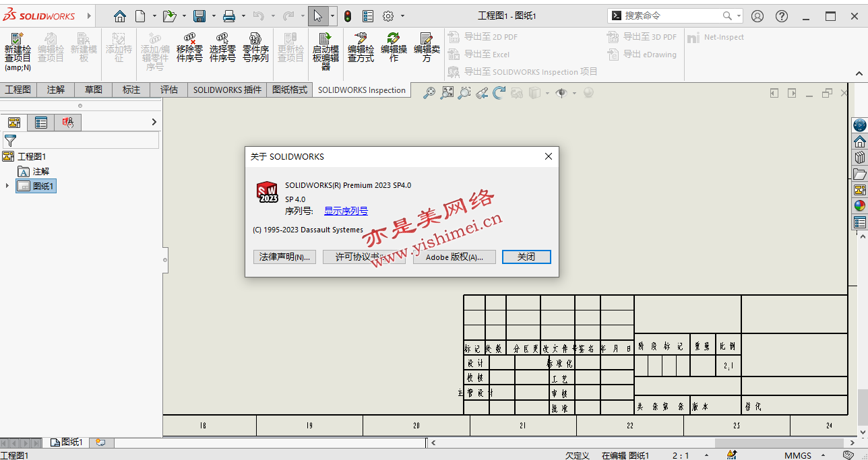Click the rebuild traffic light icon
This screenshot has width=868, height=460.
[x=348, y=16]
